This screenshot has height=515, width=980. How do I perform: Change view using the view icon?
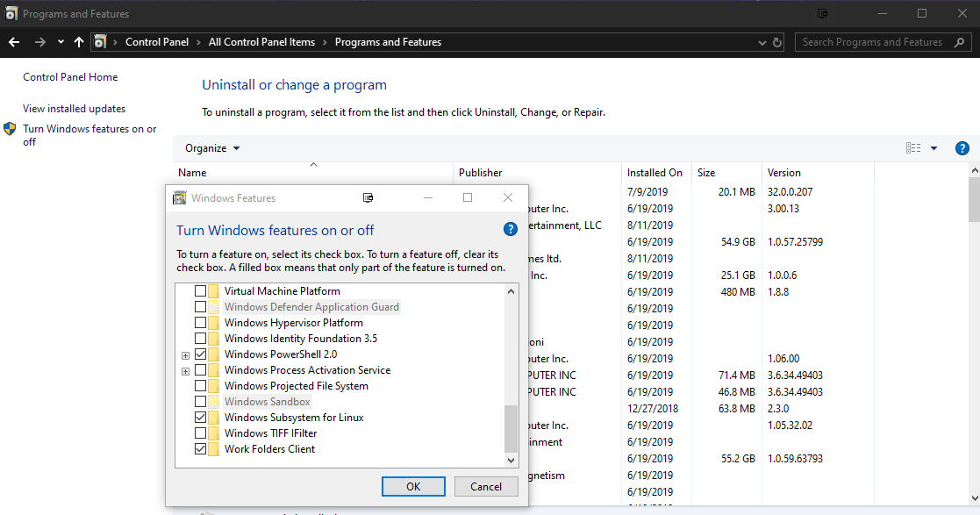tap(913, 148)
